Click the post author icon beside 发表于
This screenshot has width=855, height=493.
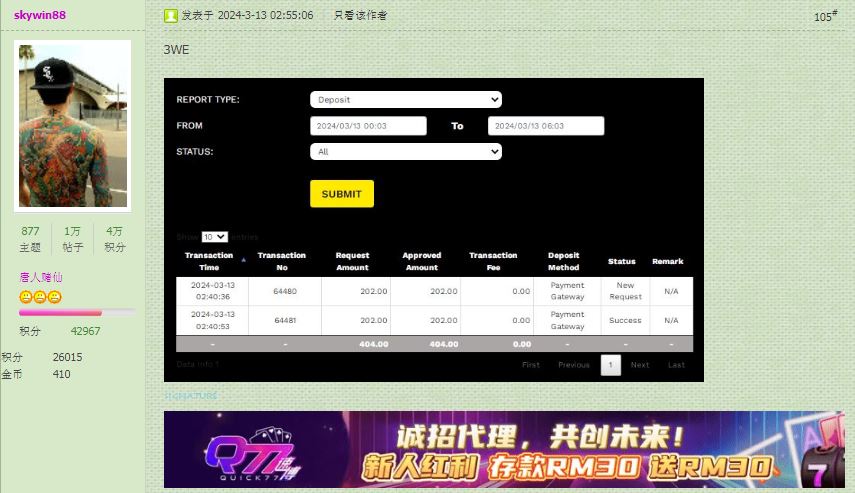(x=171, y=16)
